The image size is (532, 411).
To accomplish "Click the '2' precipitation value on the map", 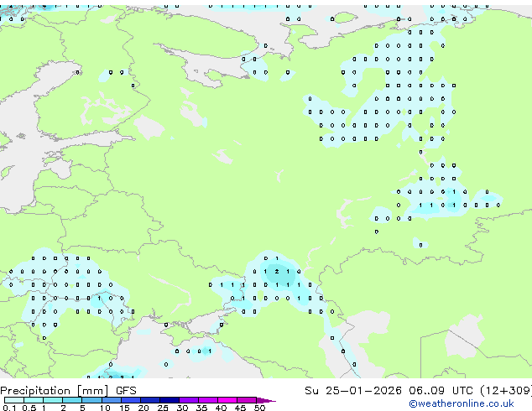I will click(x=277, y=271).
